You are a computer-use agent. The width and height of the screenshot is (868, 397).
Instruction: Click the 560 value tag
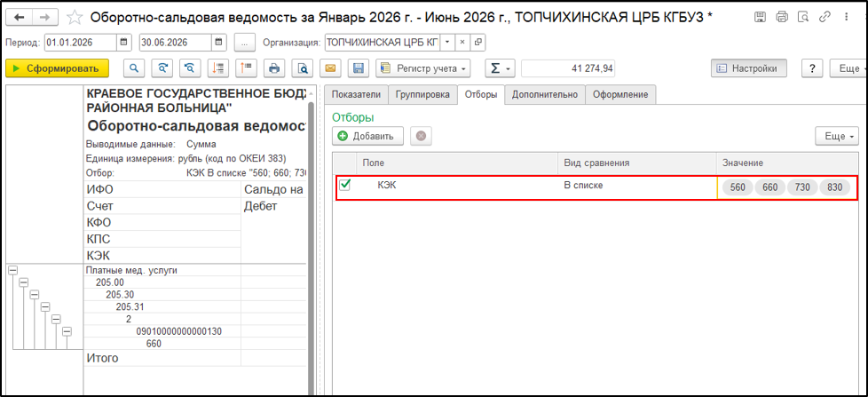coord(738,187)
